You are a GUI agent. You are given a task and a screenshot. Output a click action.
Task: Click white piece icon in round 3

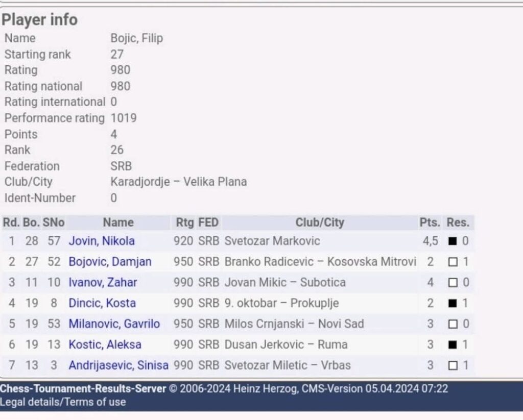(x=452, y=283)
